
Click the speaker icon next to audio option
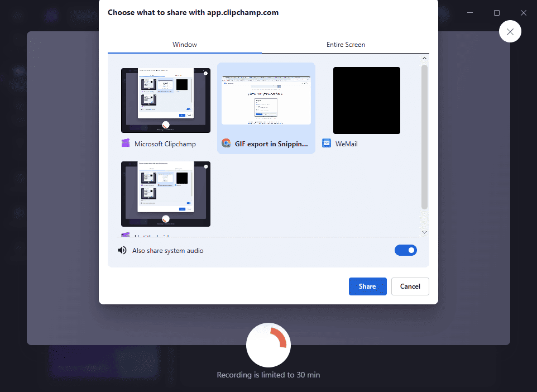pyautogui.click(x=122, y=250)
